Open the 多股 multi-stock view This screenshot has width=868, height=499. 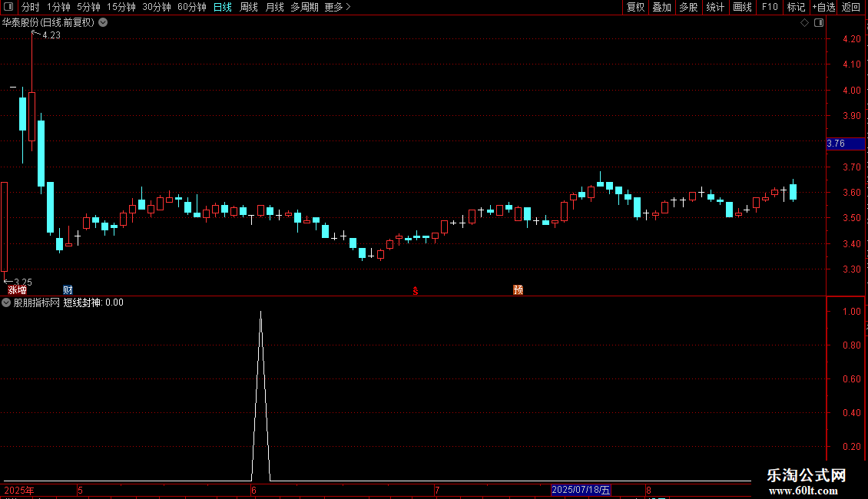coord(689,7)
